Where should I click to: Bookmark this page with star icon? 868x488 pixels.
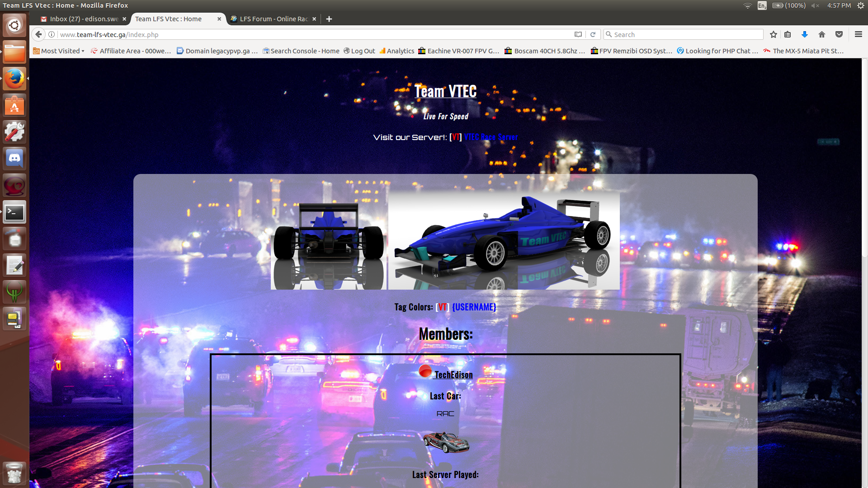(774, 34)
